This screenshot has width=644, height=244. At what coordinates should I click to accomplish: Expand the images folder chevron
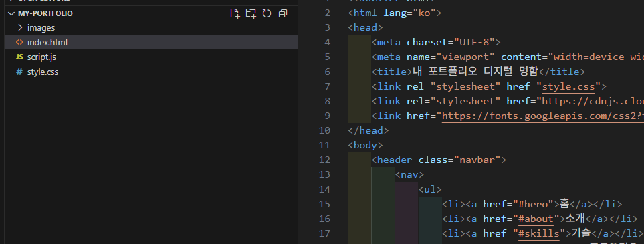[x=19, y=28]
